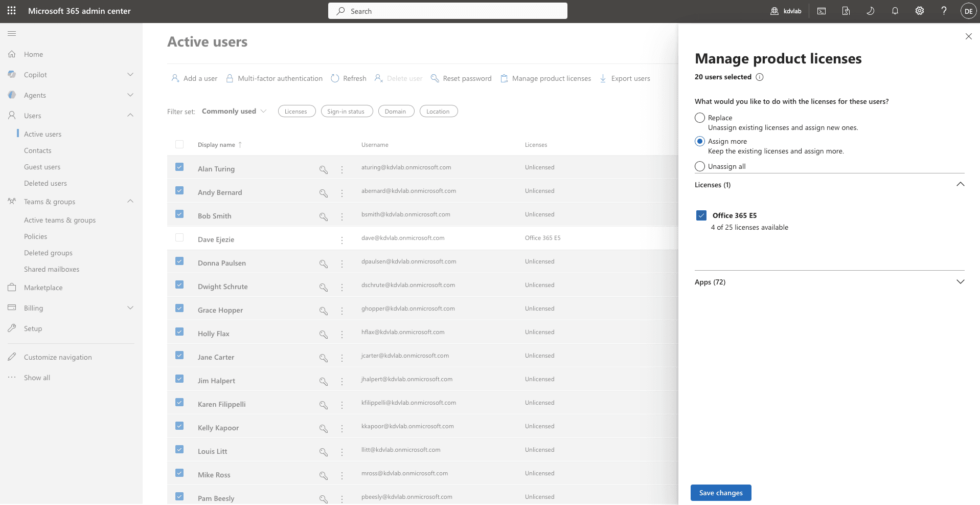
Task: Click reset password key icon for Bob Smith
Action: 324,216
